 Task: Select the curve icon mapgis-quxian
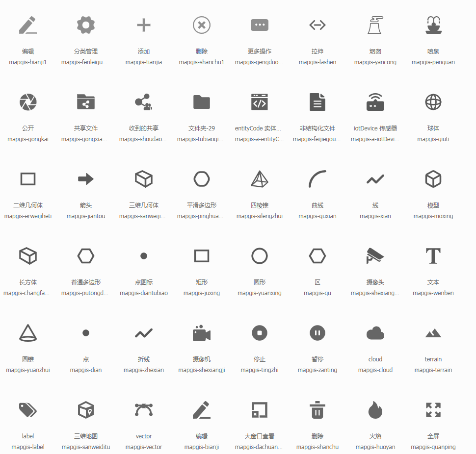(x=317, y=179)
